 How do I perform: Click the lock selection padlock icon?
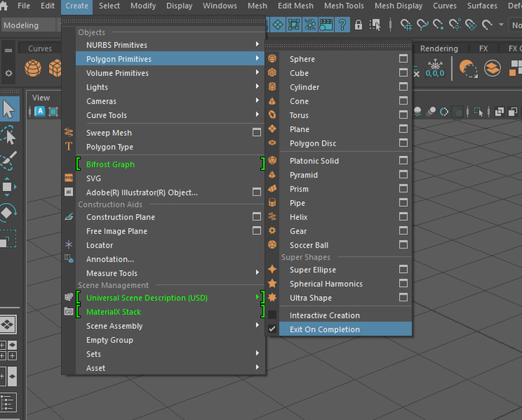tap(358, 25)
